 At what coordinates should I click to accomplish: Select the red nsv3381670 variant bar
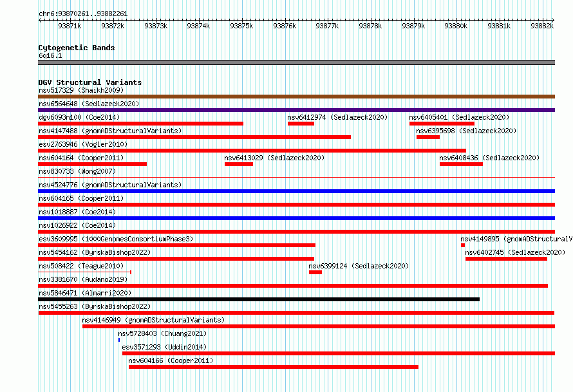(293, 286)
